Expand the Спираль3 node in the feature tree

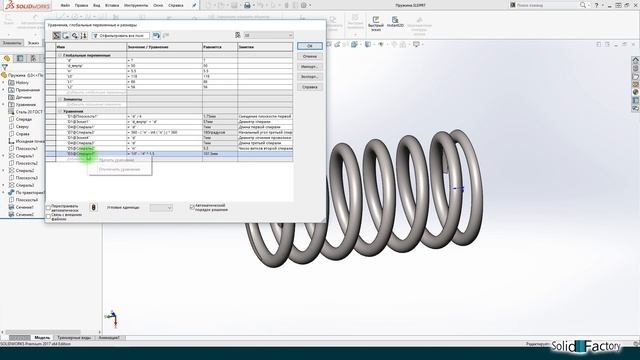[x=4, y=185]
